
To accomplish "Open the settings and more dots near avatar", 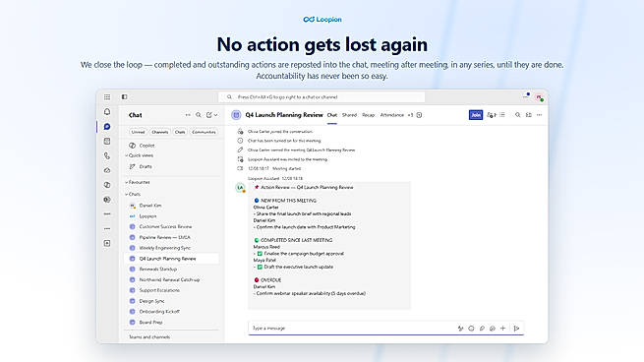I will (x=526, y=96).
